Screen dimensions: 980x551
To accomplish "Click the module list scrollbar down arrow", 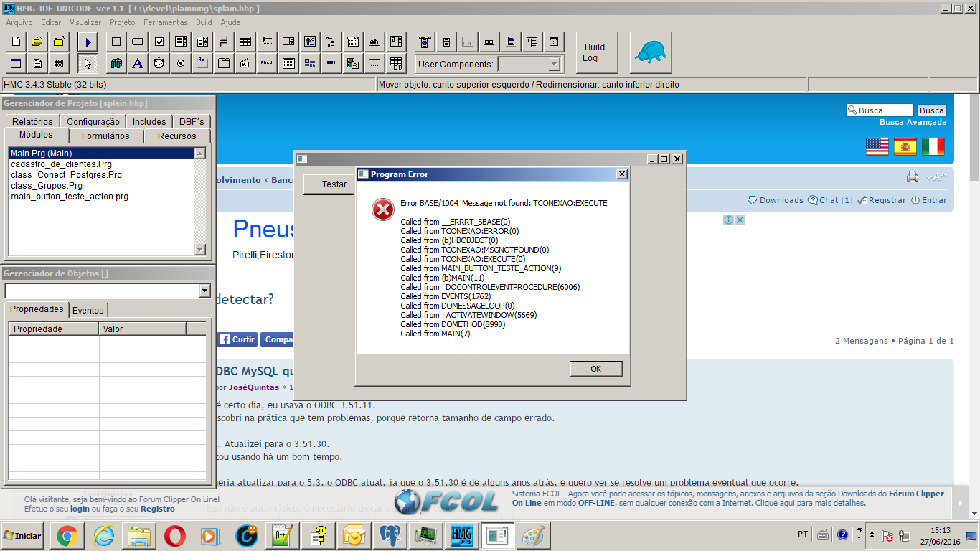I will [x=200, y=250].
